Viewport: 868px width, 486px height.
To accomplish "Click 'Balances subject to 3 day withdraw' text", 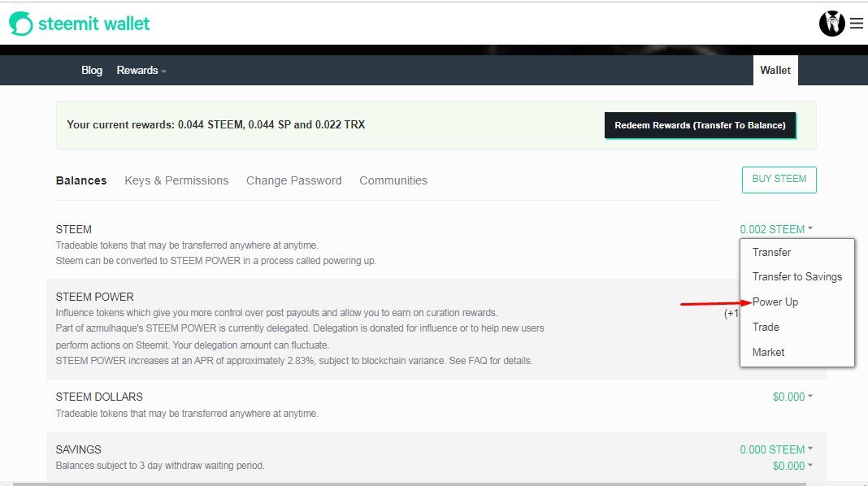I will pos(160,466).
